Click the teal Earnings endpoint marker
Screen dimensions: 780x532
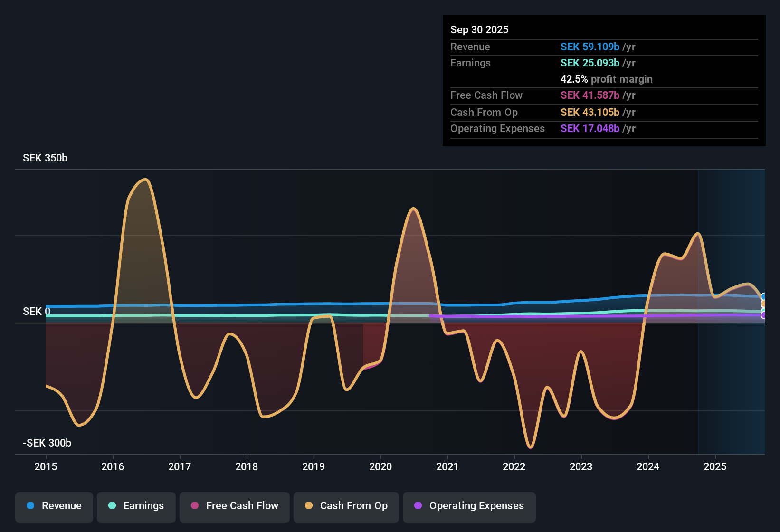pos(763,310)
